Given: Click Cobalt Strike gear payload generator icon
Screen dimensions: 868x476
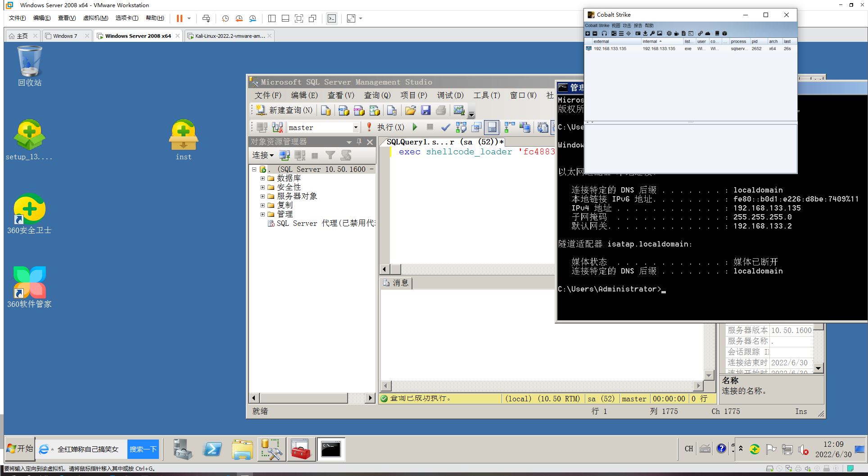Looking at the screenshot, I should pyautogui.click(x=669, y=33).
